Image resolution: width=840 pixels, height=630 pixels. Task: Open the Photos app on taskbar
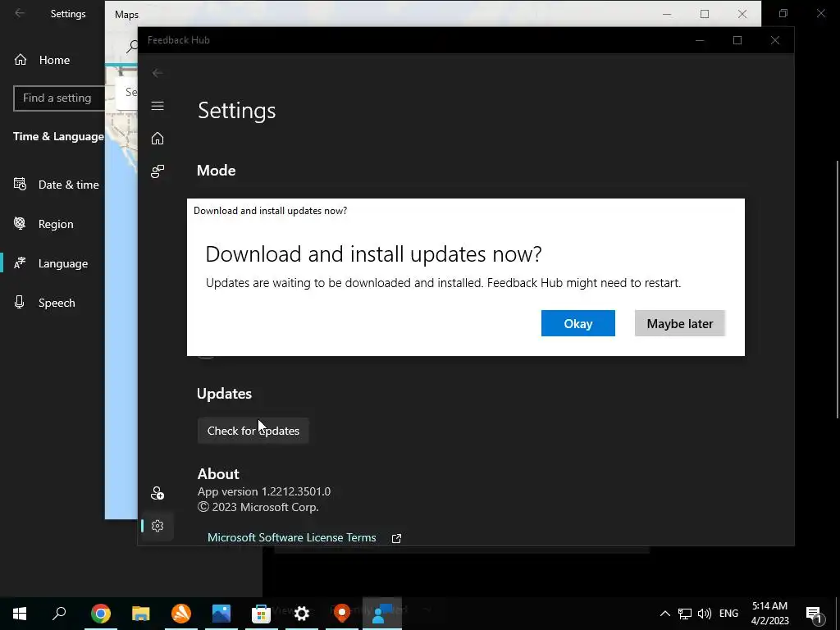click(221, 614)
